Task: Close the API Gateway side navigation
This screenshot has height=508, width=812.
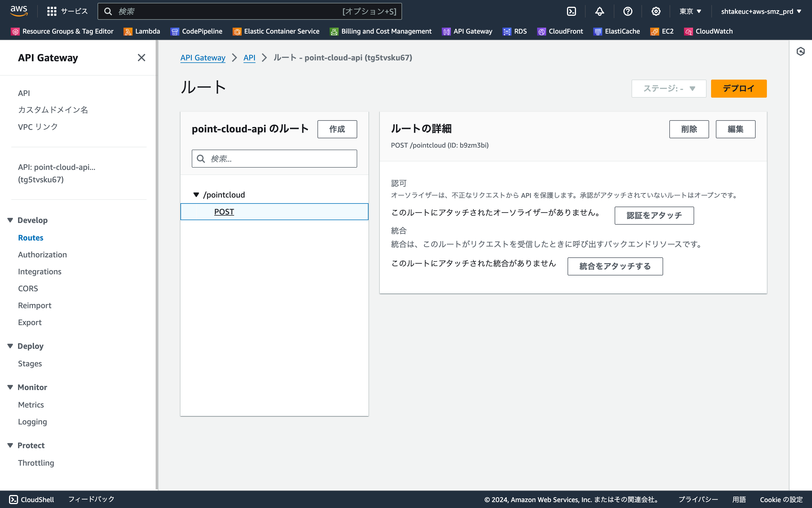Action: (x=142, y=58)
